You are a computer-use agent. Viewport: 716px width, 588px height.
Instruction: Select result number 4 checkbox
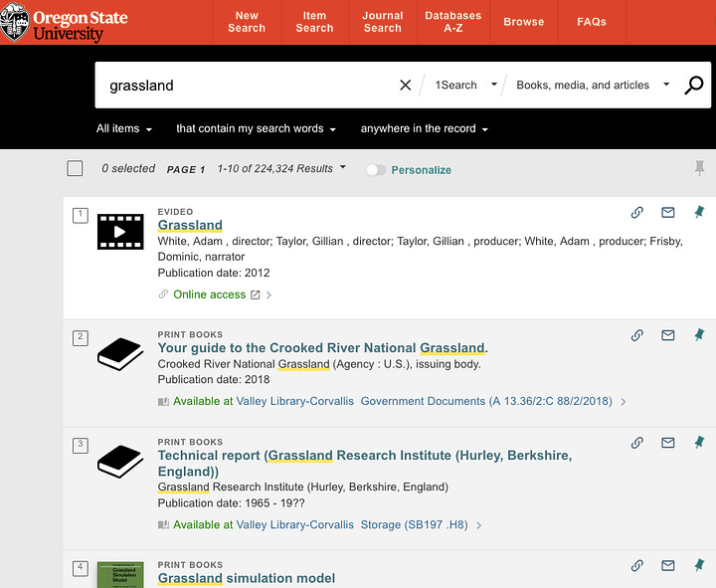(x=81, y=569)
